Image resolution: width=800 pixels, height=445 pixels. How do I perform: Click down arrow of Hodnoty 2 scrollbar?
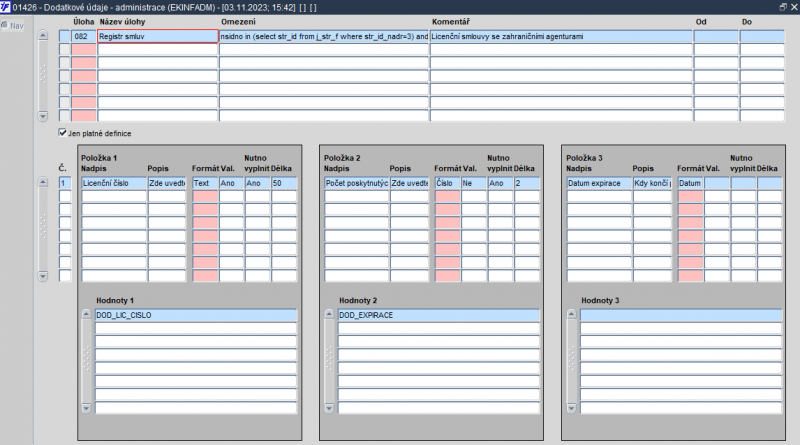tap(329, 408)
